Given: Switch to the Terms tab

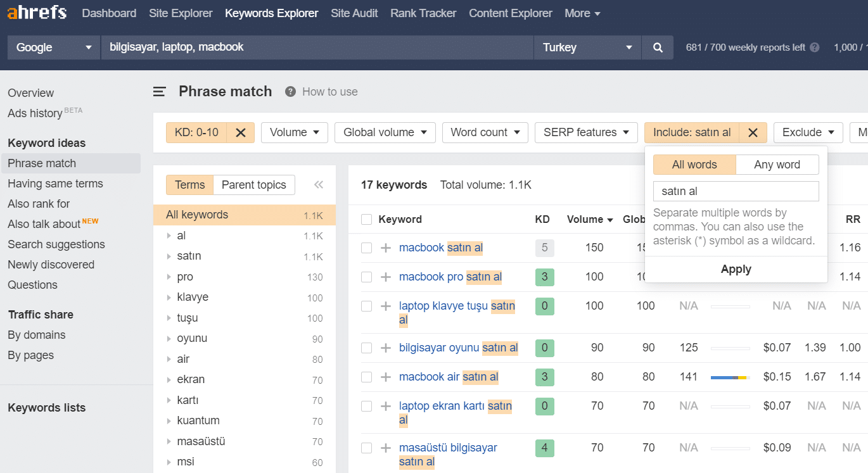Looking at the screenshot, I should click(x=190, y=185).
